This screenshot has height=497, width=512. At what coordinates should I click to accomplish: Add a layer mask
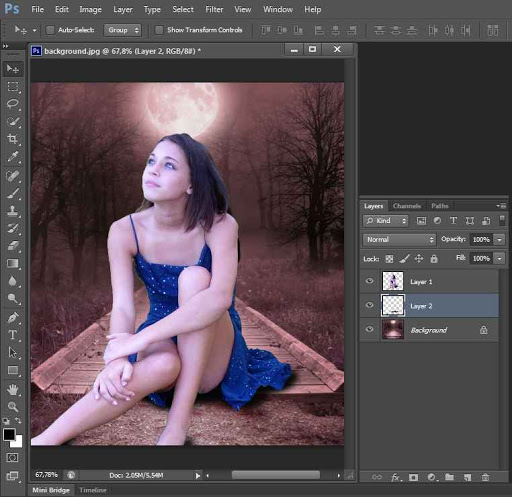(413, 477)
